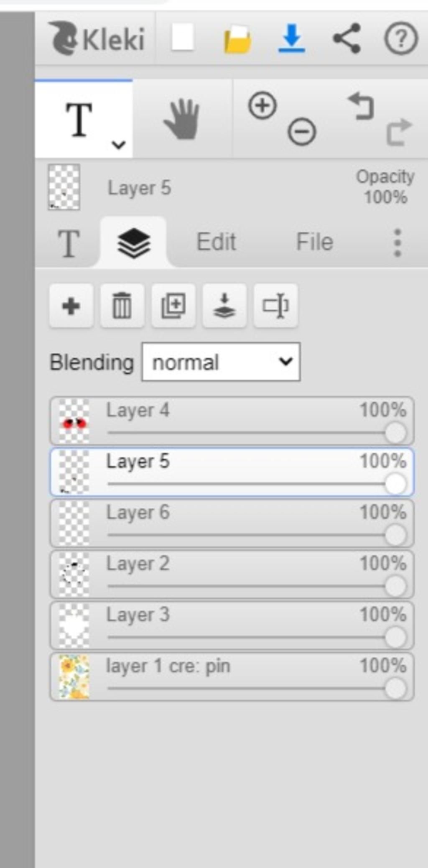Open the import image folder icon

(x=237, y=39)
